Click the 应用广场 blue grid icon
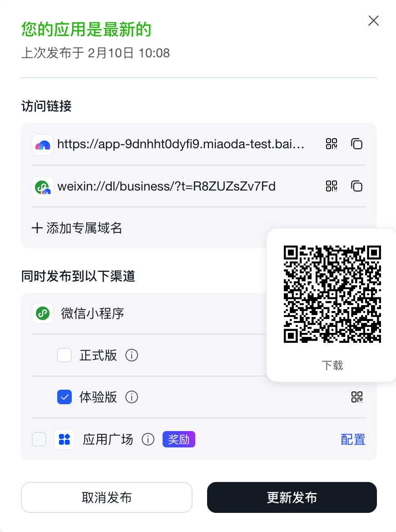The width and height of the screenshot is (396, 532). [64, 439]
